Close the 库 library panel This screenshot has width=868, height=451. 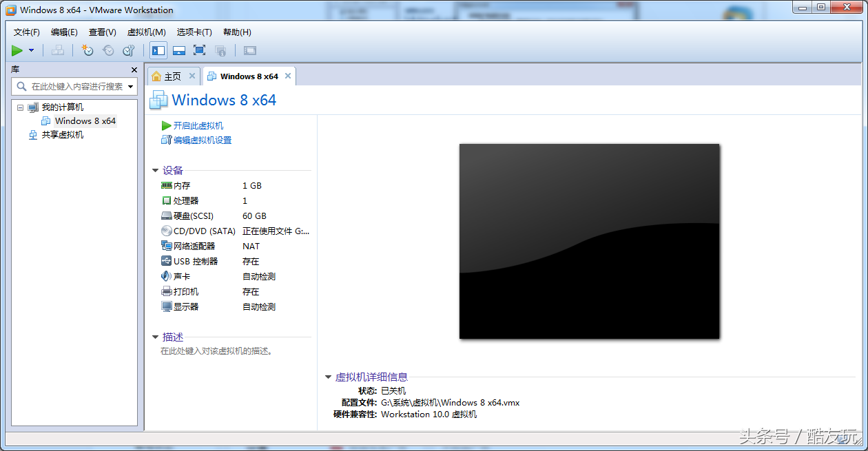coord(134,70)
